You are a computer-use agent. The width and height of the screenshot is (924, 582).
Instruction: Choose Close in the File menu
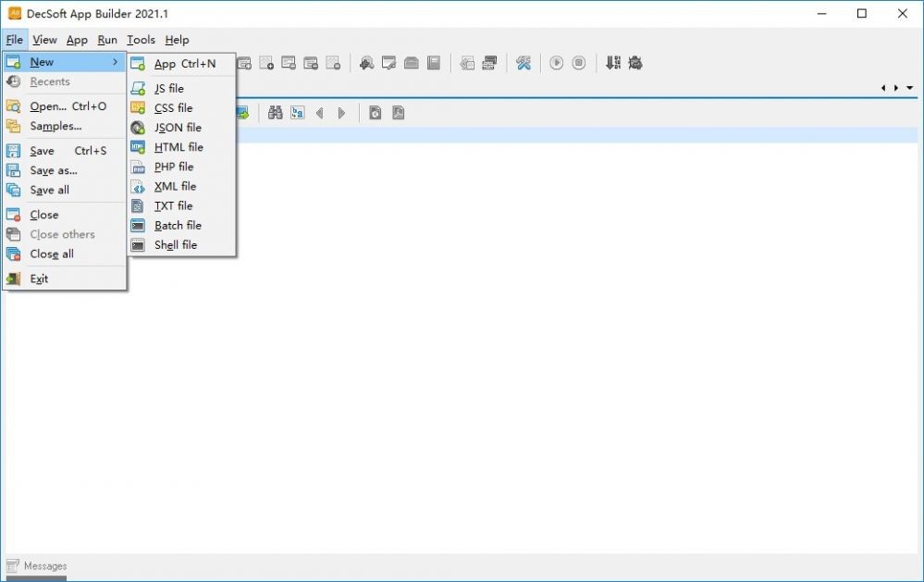[65, 215]
